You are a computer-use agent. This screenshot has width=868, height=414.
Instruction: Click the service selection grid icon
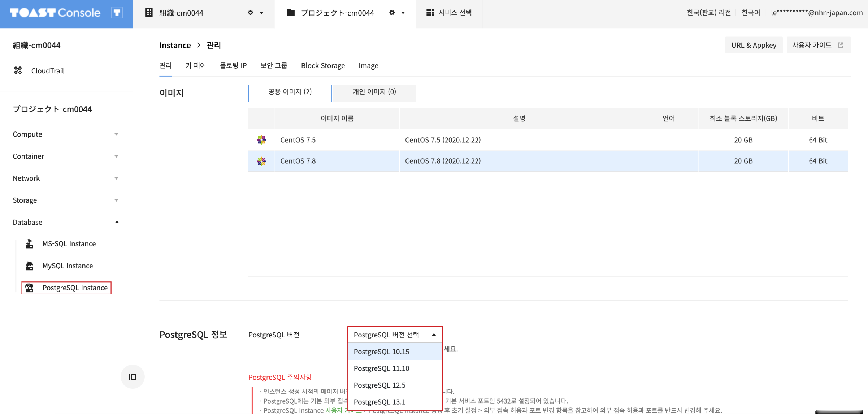tap(430, 13)
